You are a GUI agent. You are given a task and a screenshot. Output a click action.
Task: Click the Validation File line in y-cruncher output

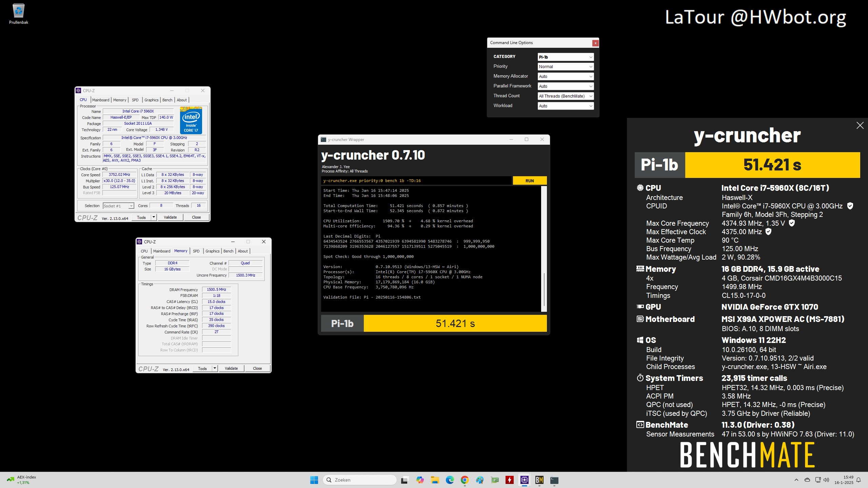click(372, 297)
